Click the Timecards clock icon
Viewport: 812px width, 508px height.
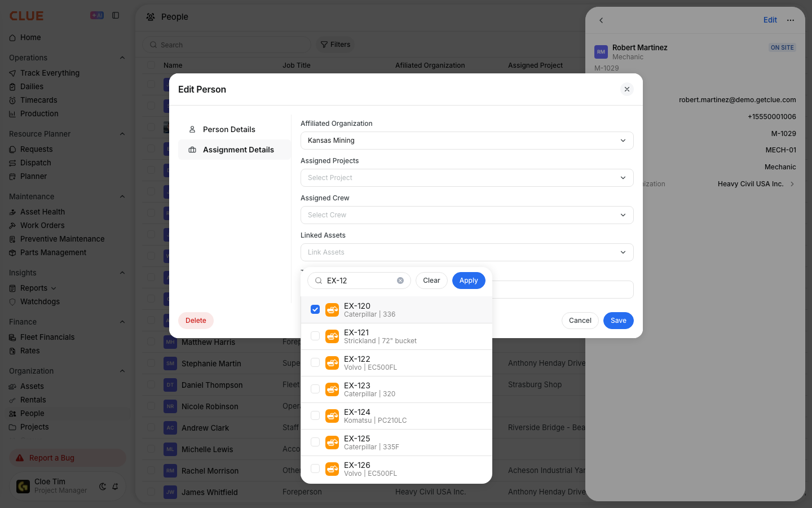tap(12, 100)
